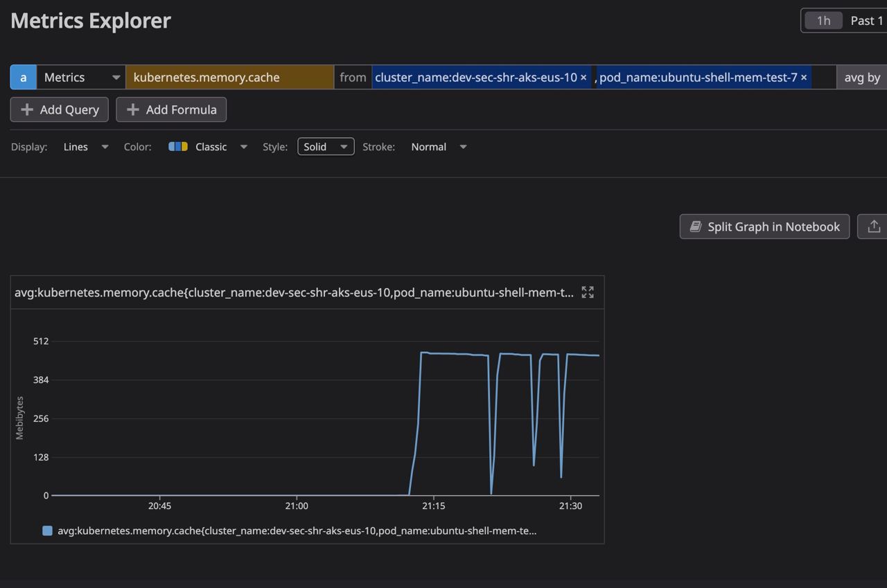Open the 'Past 1h' timeframe selector
Viewport: 887px width, 588px height.
pos(866,20)
